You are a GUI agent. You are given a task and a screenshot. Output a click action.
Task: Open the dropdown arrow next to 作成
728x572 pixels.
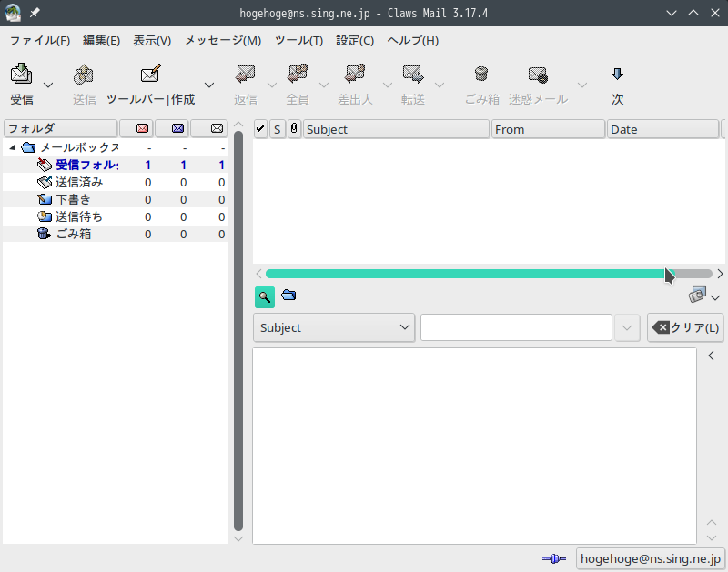click(x=209, y=85)
